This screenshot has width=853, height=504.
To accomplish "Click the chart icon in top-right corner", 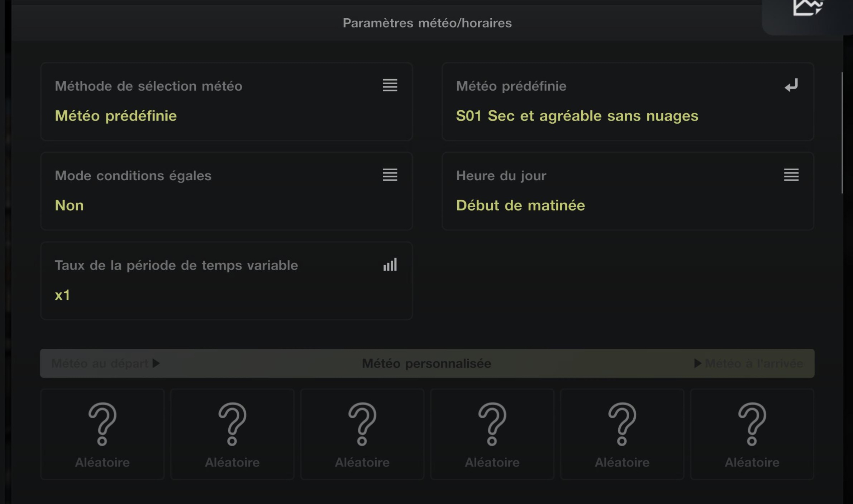I will pyautogui.click(x=807, y=8).
